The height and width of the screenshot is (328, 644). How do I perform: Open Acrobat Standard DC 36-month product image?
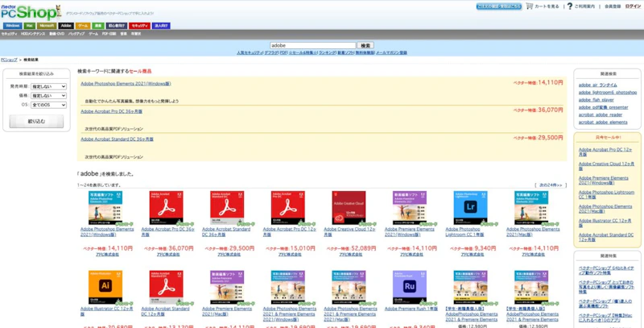click(227, 208)
